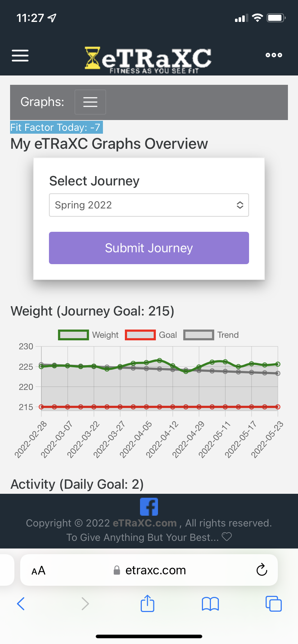
Task: Expand the Graphs navigation toggler
Action: (x=90, y=102)
